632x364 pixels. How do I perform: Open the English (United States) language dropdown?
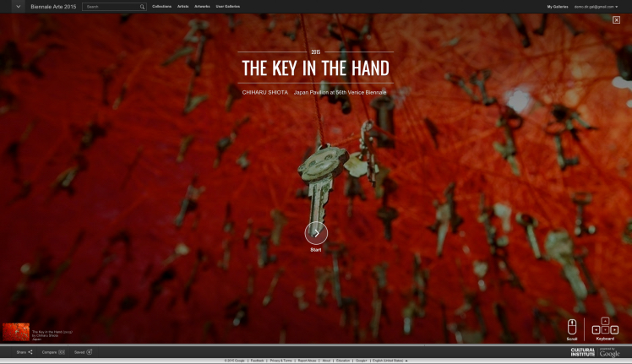click(390, 361)
